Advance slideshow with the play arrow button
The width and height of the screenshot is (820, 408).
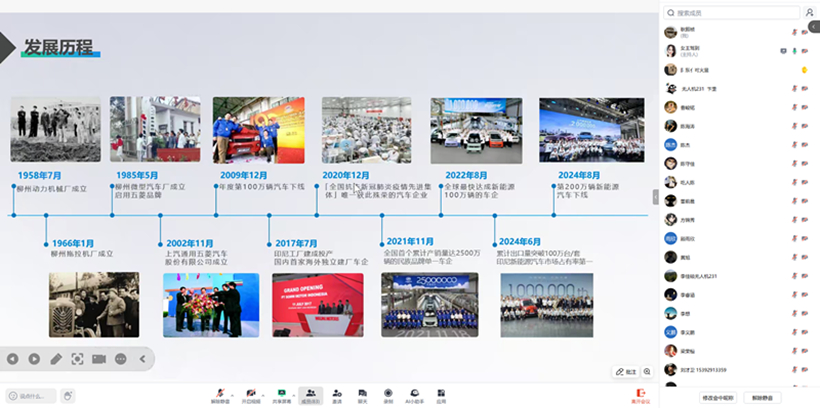click(x=34, y=359)
